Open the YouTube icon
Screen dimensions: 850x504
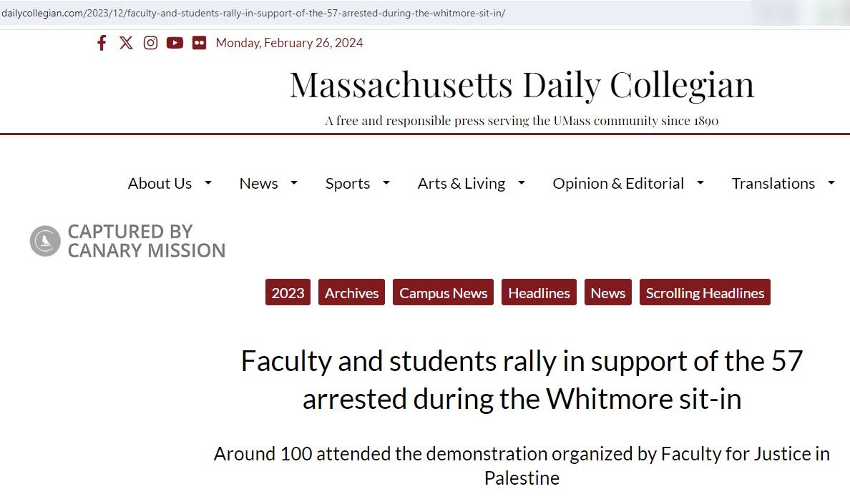175,43
